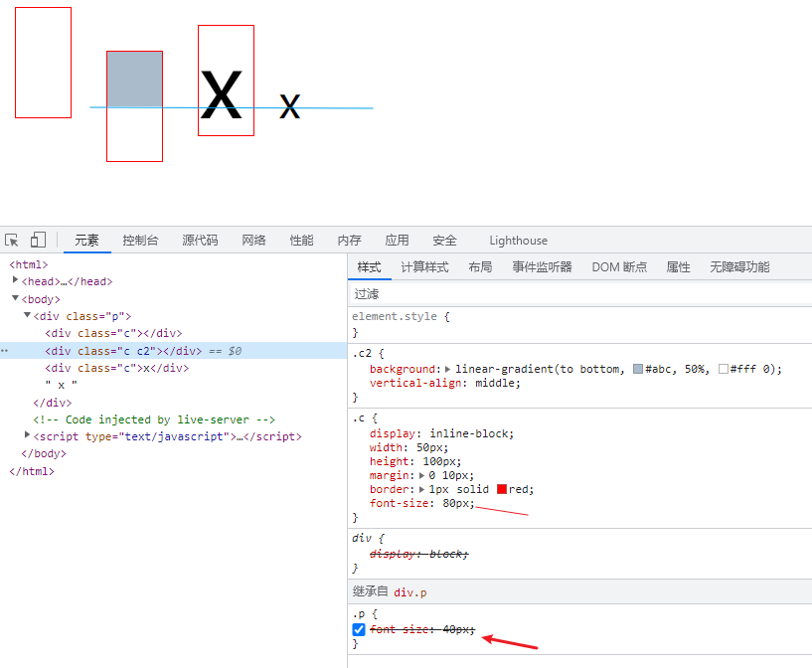Open the Lighthouse tab
The image size is (812, 668).
(518, 241)
